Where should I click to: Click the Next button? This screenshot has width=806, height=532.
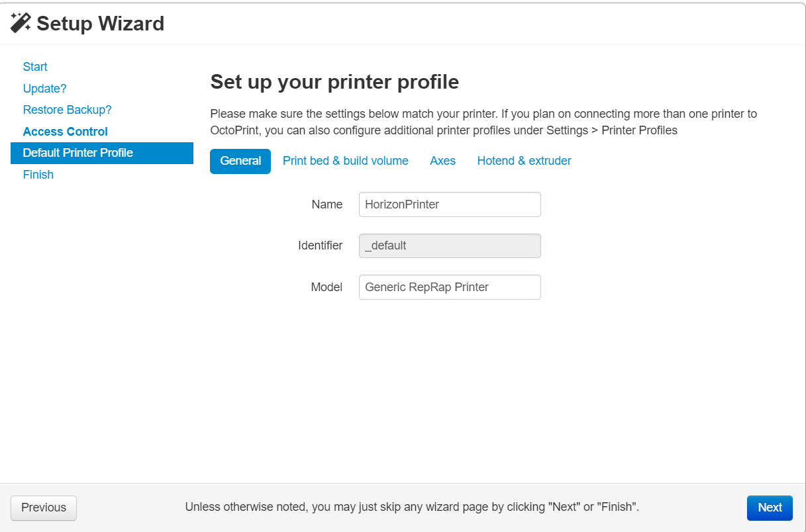point(770,508)
